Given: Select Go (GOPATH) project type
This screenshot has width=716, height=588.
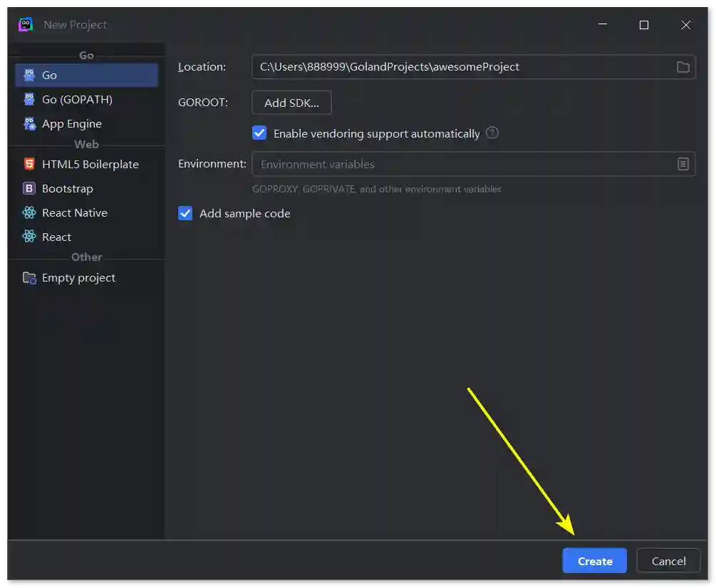Looking at the screenshot, I should (77, 99).
